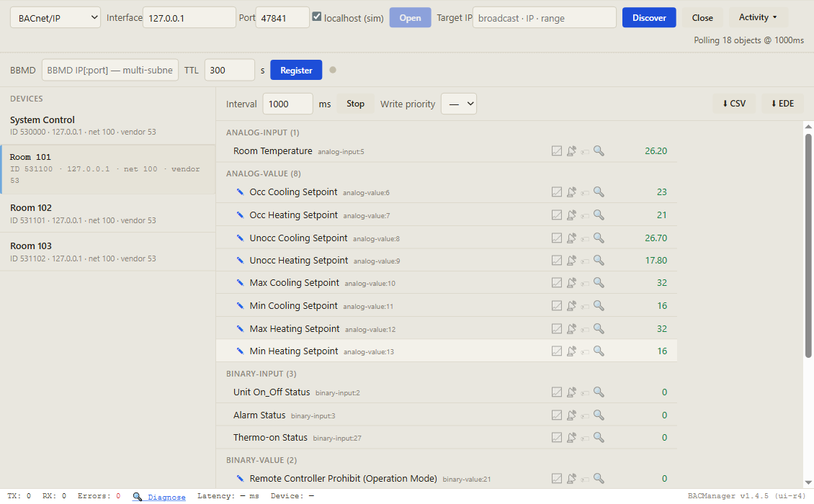Click the tag icon for Unocc Cooling Setpoint
The height and width of the screenshot is (504, 814).
[x=585, y=239]
